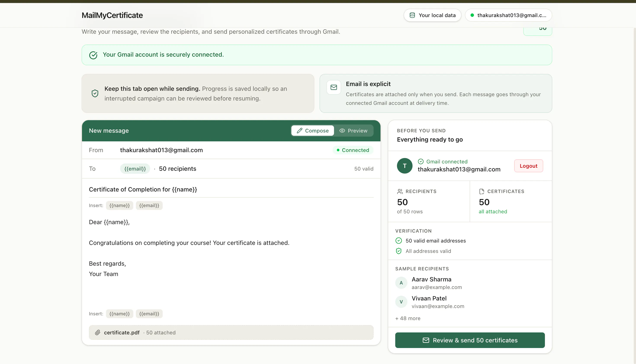Click the A avatar for Aarav Sharma
Image resolution: width=636 pixels, height=364 pixels.
point(401,283)
